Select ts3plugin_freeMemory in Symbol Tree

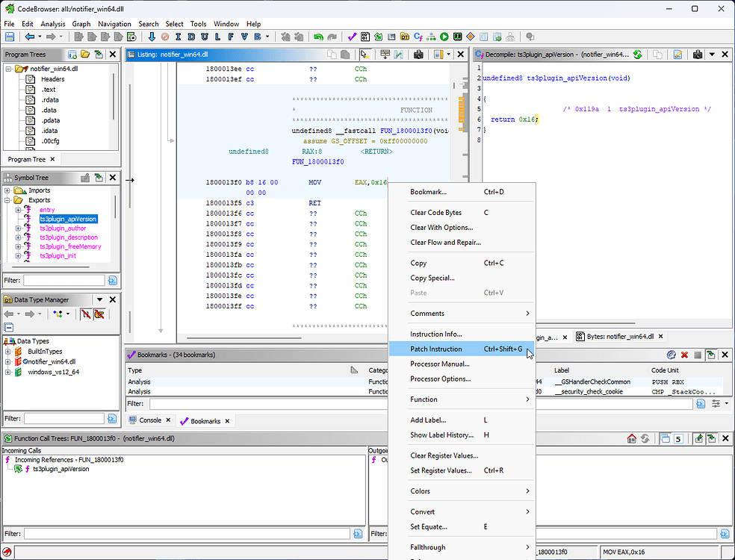tap(70, 246)
